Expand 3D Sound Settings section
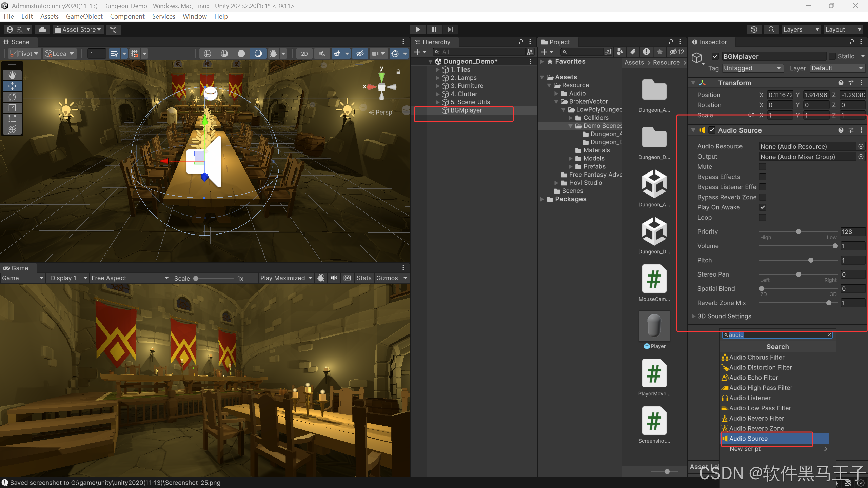 pos(693,316)
